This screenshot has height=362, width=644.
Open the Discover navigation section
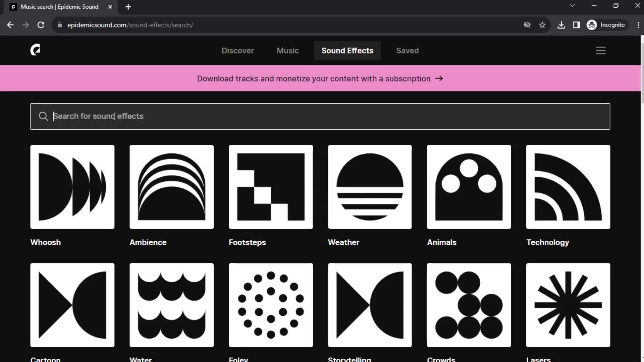tap(237, 50)
